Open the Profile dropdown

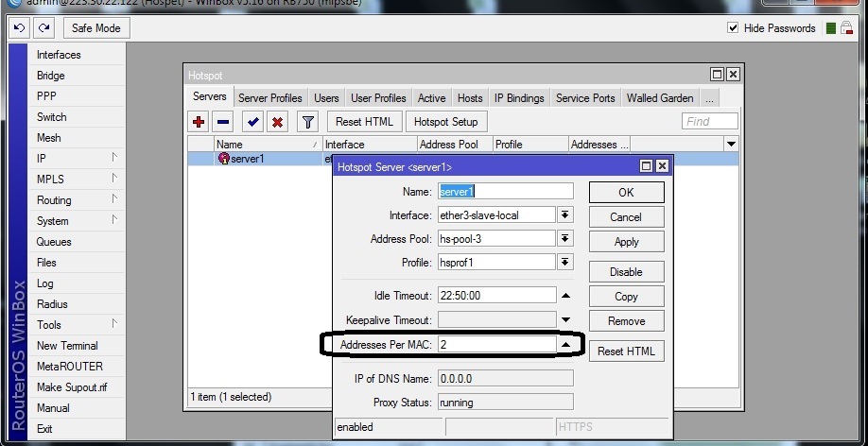click(564, 263)
